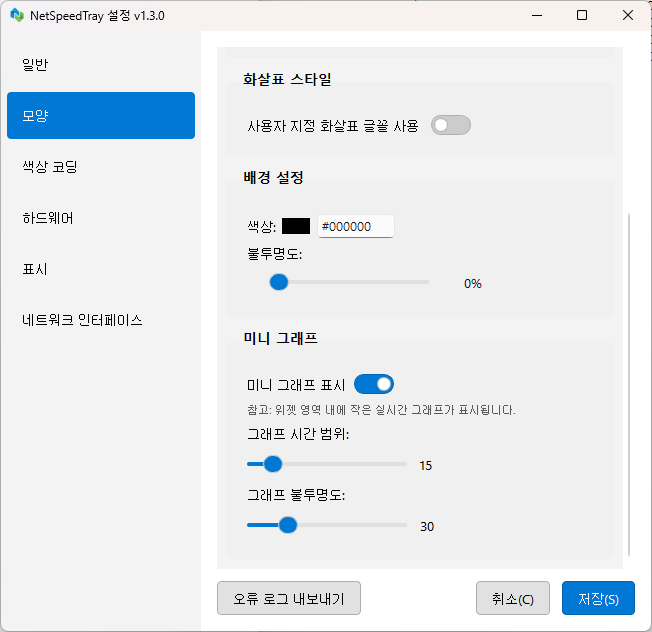652x632 pixels.
Task: Open the black background color swatch
Action: (x=296, y=226)
